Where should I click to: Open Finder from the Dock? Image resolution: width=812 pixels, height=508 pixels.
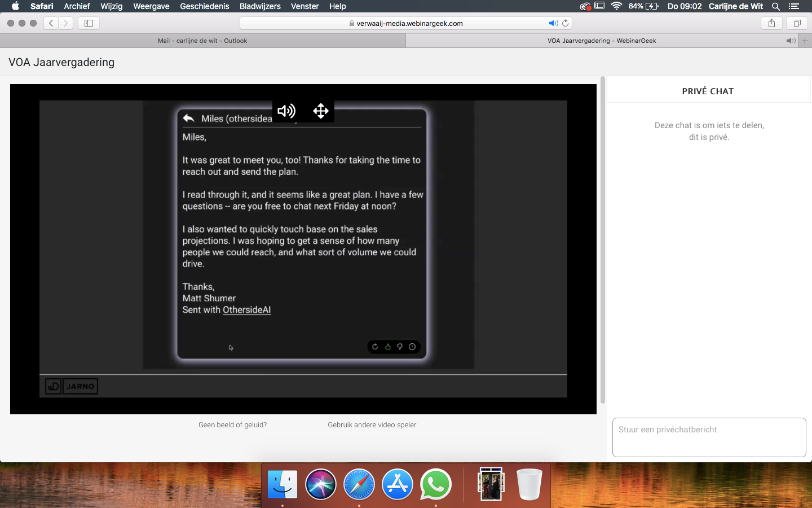(x=283, y=484)
